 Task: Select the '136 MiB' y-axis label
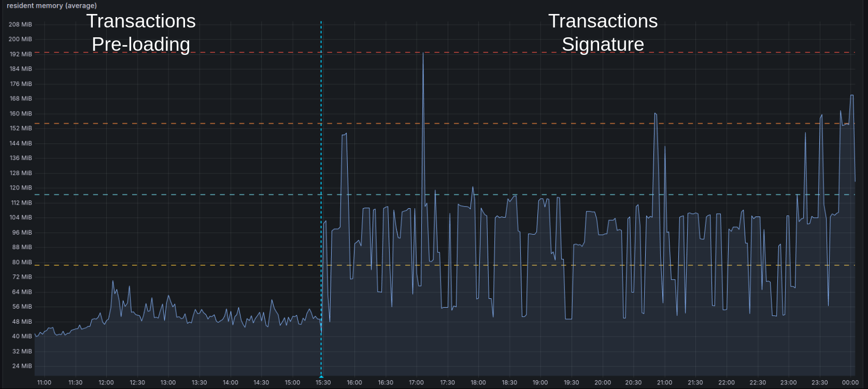coord(21,158)
